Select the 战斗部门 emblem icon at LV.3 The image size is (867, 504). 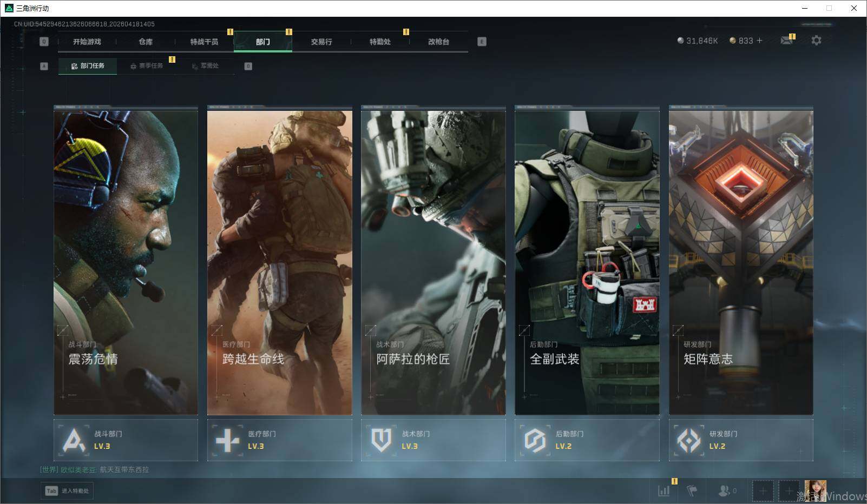[x=74, y=440]
